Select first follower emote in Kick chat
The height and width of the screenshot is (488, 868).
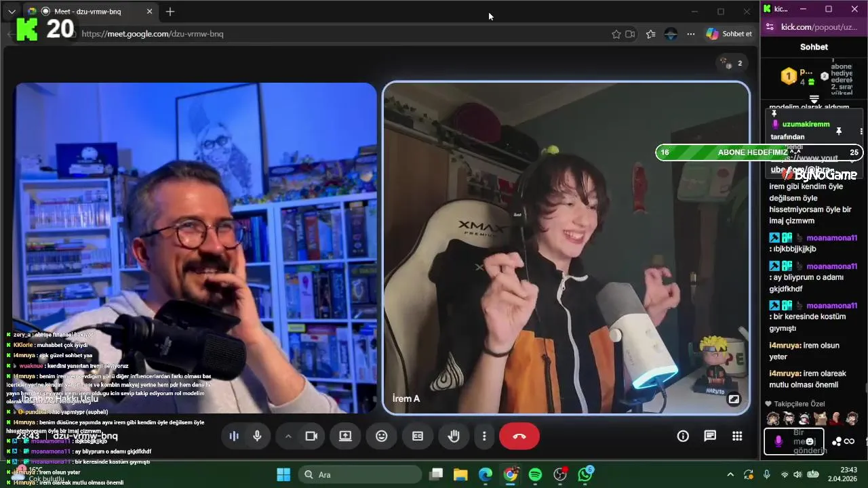coord(772,418)
